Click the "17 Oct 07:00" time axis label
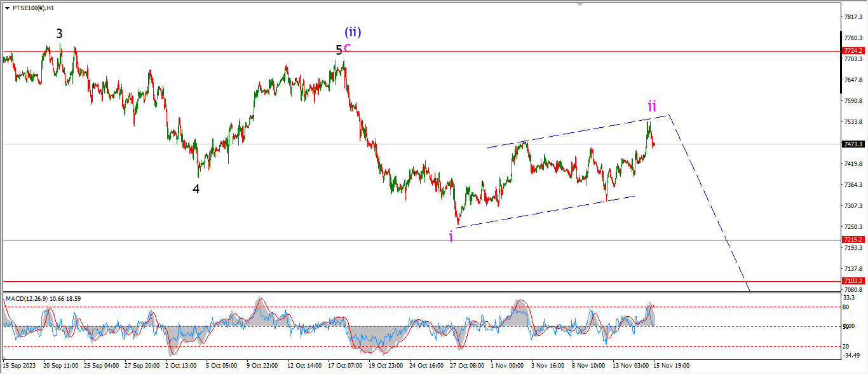This screenshot has width=868, height=374. point(346,366)
